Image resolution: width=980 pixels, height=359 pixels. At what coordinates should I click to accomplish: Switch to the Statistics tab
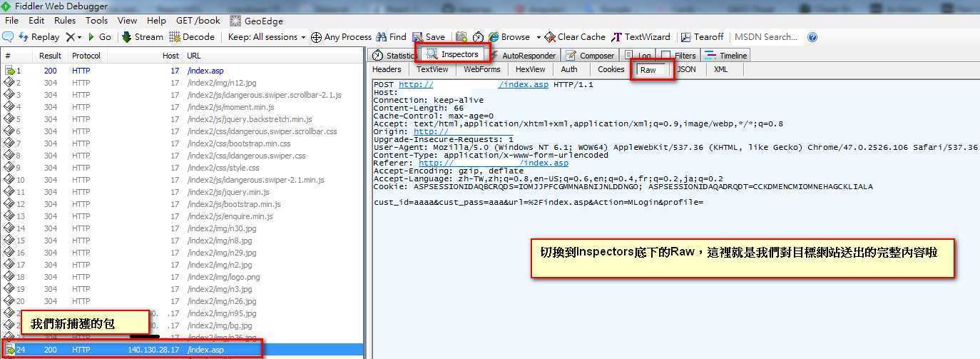click(x=394, y=55)
